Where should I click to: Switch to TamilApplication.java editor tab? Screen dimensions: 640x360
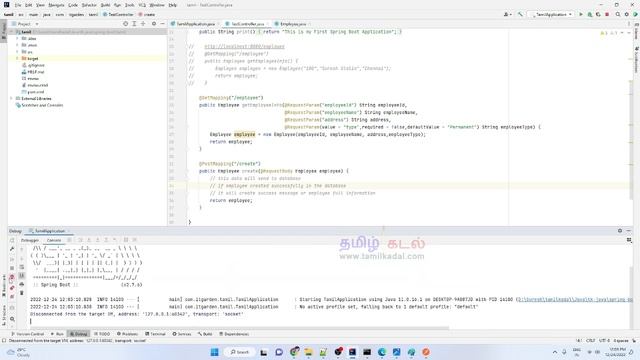(x=196, y=24)
